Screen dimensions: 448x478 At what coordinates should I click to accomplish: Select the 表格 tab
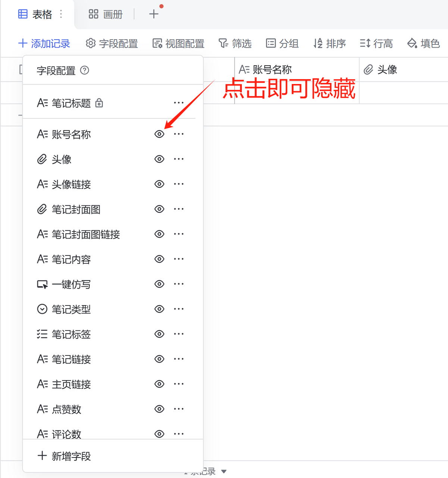tap(35, 14)
